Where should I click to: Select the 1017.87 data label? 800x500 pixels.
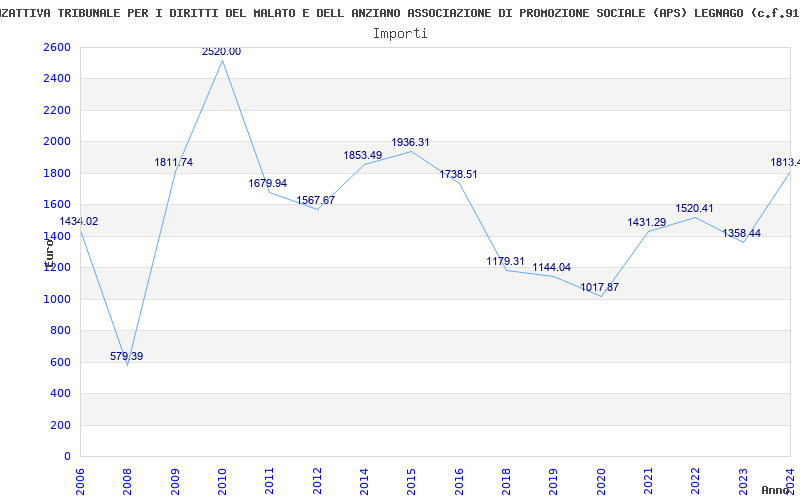pyautogui.click(x=599, y=287)
